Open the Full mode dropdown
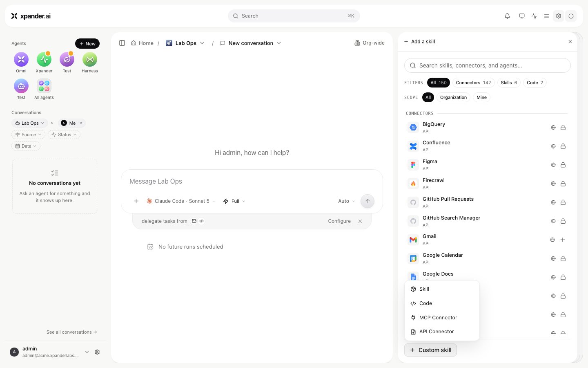 coord(234,201)
